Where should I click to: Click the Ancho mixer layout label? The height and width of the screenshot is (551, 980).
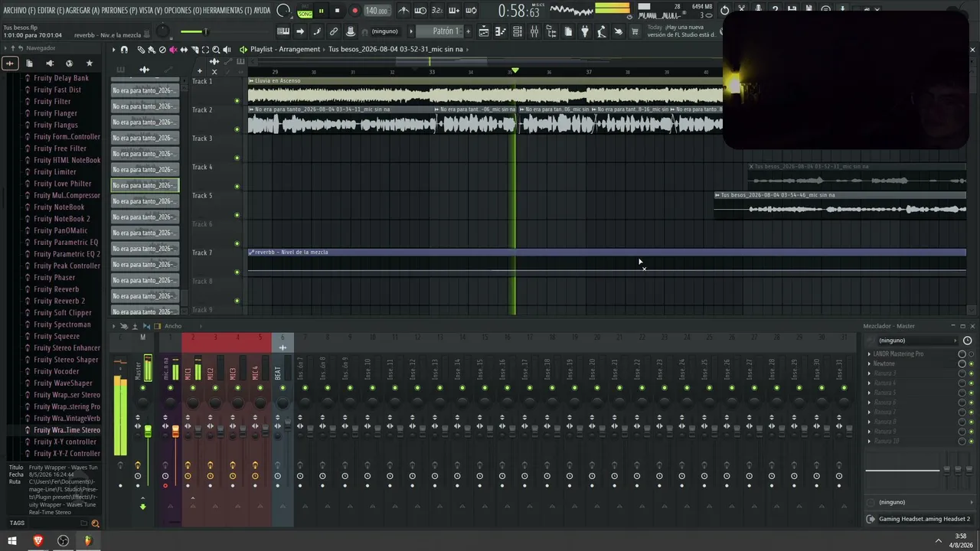pos(173,326)
